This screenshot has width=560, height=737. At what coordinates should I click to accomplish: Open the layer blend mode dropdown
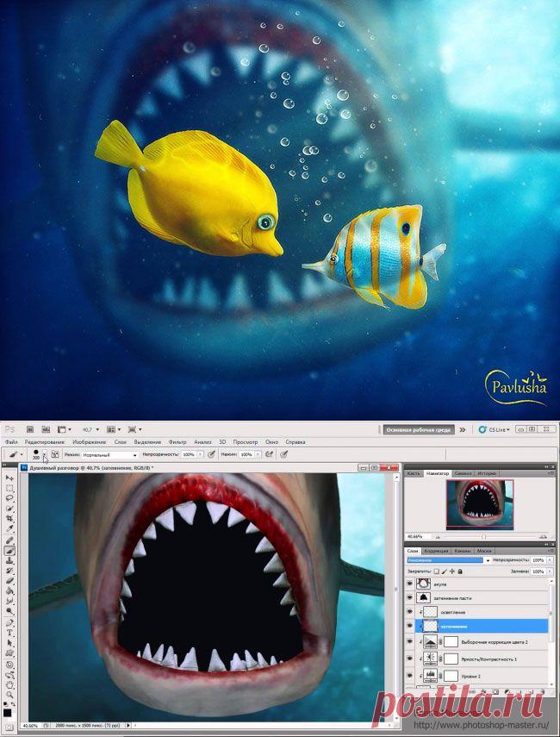[x=448, y=560]
